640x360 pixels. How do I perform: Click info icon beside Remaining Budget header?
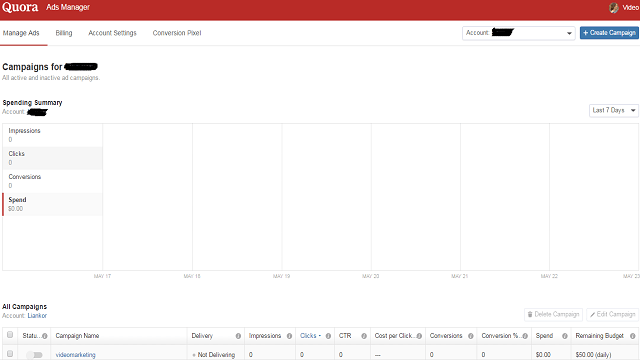pyautogui.click(x=632, y=336)
